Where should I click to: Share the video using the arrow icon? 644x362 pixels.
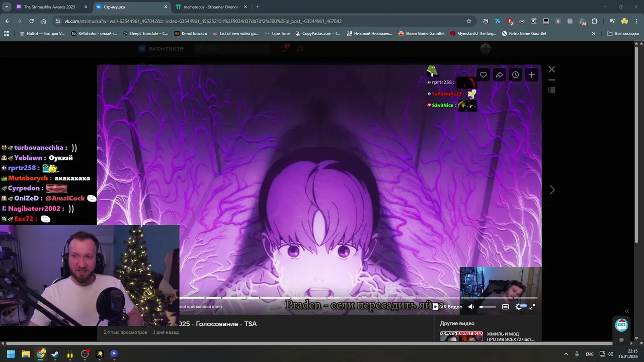tap(499, 75)
